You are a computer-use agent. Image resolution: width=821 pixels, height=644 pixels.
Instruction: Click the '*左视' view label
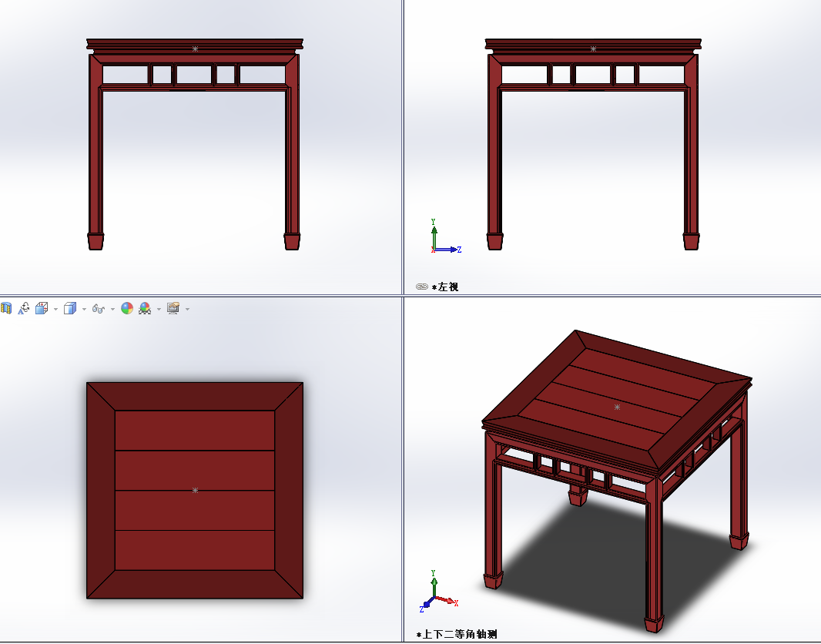tap(445, 287)
